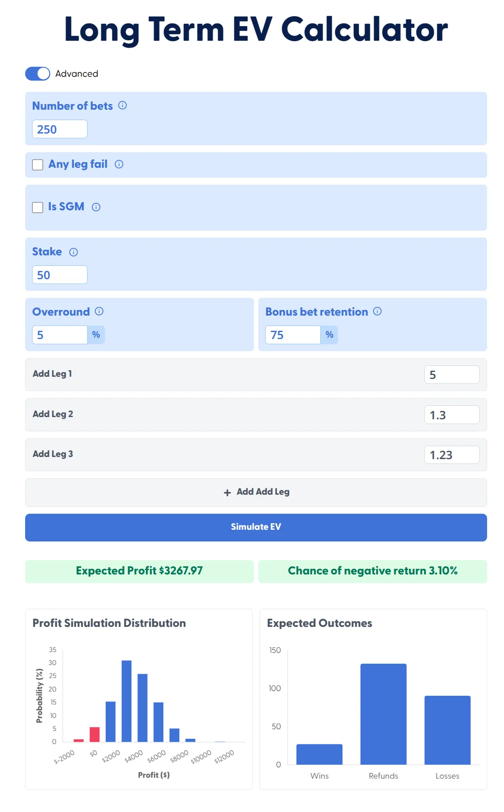Click the Any leg fail info icon
504x812 pixels.
tap(119, 164)
